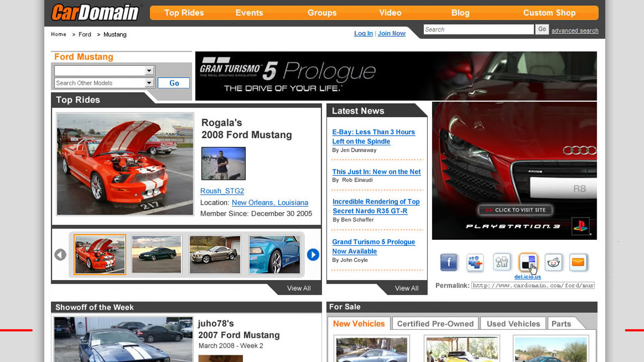The width and height of the screenshot is (644, 362).
Task: Click the advanced search link
Action: 575,31
